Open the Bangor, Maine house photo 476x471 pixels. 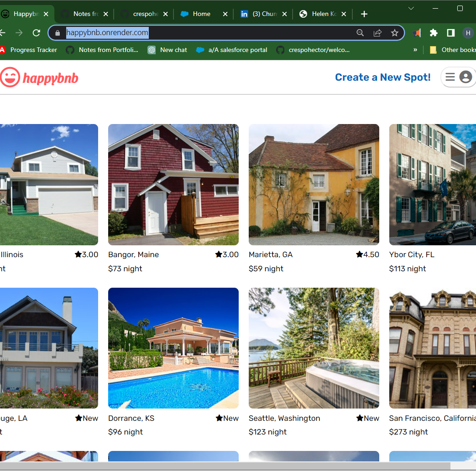coord(173,184)
